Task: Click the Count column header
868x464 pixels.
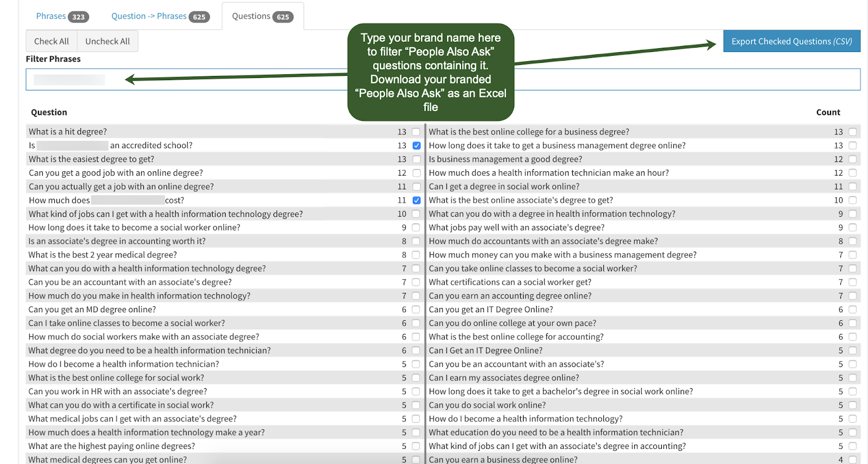Action: 828,112
